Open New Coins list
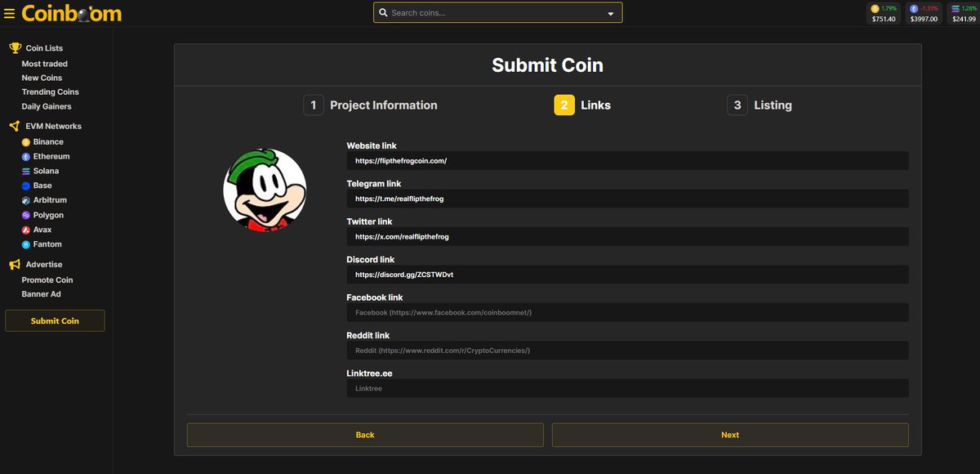This screenshot has width=980, height=474. [x=42, y=78]
